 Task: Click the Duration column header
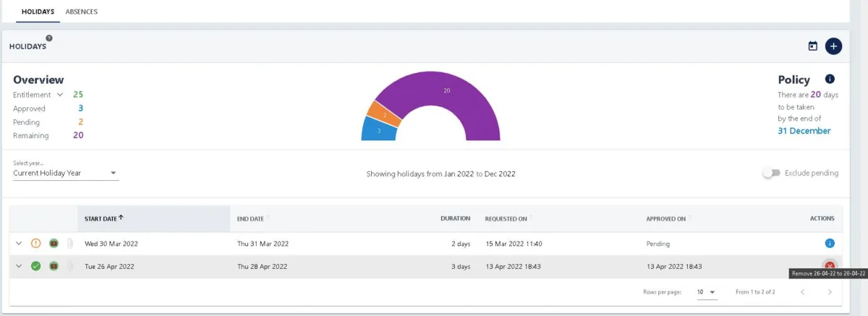click(x=455, y=218)
